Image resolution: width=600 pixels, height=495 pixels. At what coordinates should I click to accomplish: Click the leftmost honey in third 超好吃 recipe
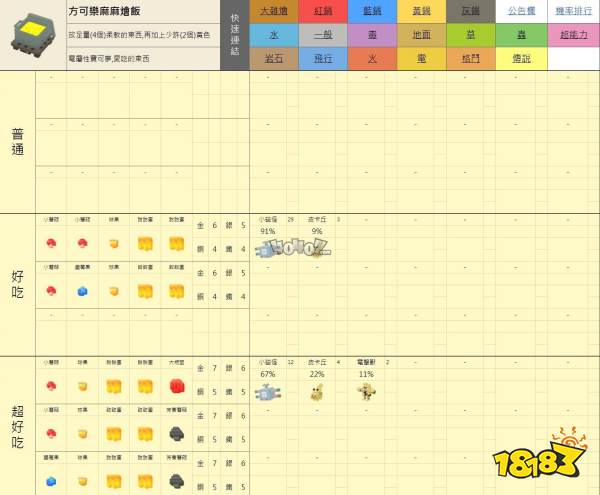tap(114, 481)
